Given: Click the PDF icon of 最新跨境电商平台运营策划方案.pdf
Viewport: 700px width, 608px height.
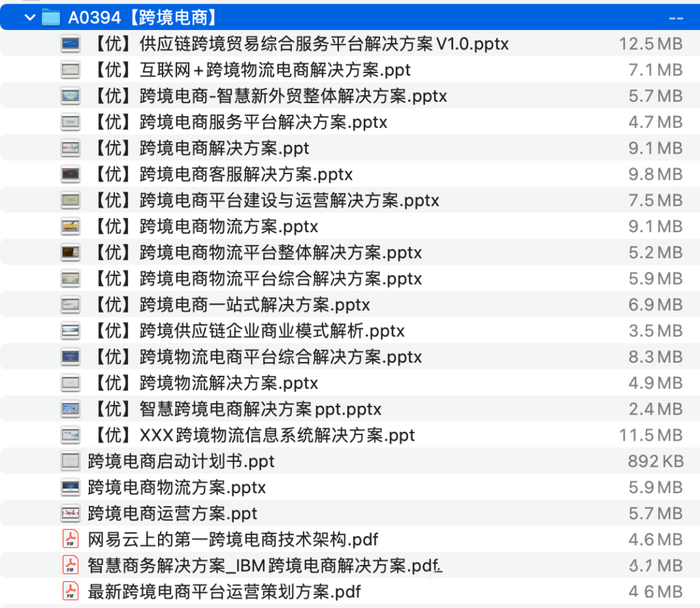Looking at the screenshot, I should [70, 592].
